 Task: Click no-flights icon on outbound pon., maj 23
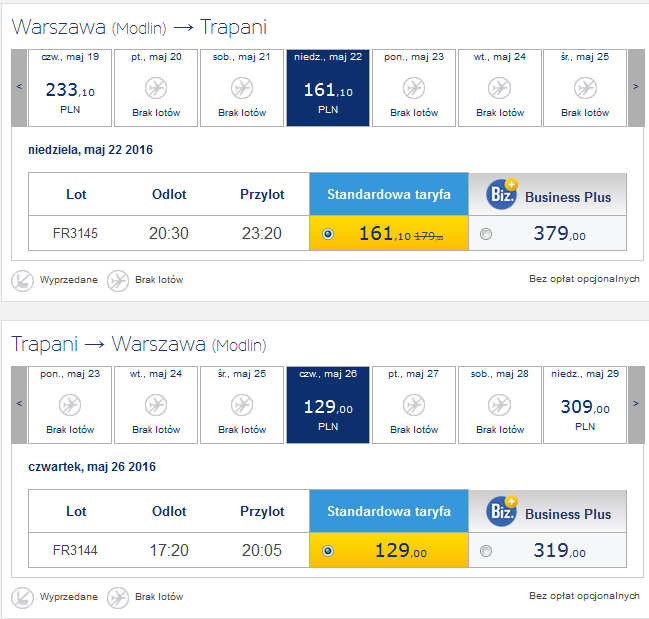(414, 87)
